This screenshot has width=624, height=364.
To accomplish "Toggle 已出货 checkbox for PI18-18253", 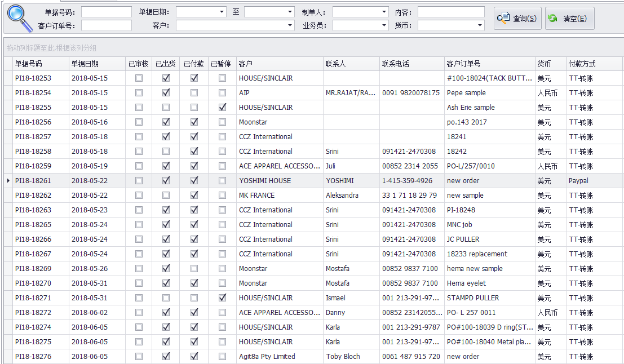I will pos(166,78).
